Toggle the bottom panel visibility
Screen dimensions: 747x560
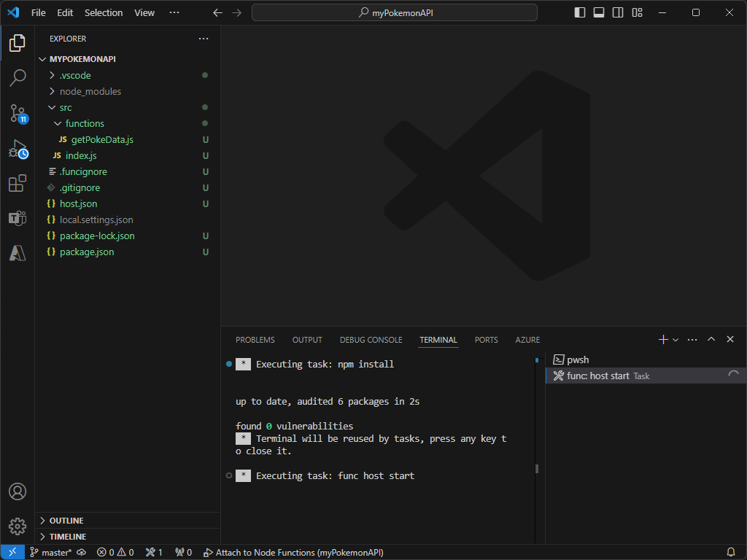click(x=599, y=13)
